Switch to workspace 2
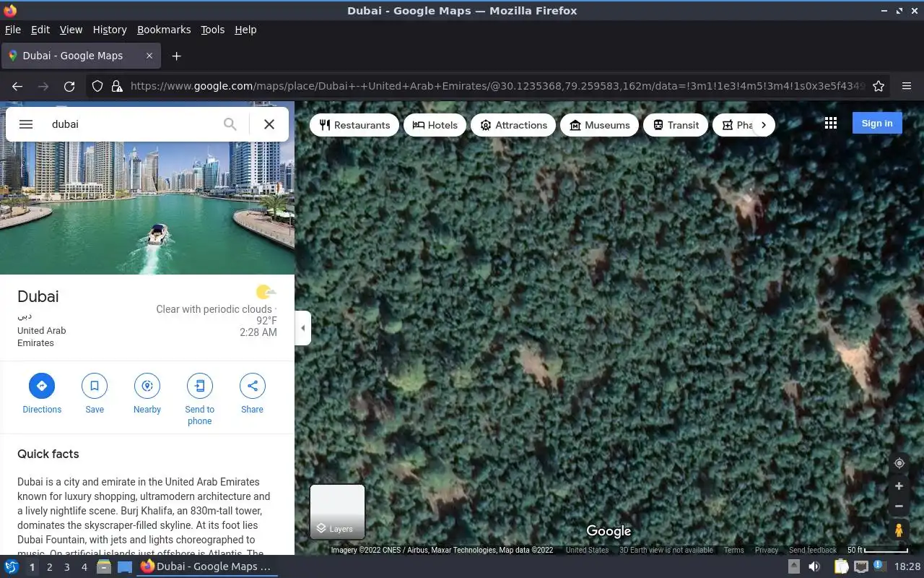The width and height of the screenshot is (924, 578). point(49,567)
